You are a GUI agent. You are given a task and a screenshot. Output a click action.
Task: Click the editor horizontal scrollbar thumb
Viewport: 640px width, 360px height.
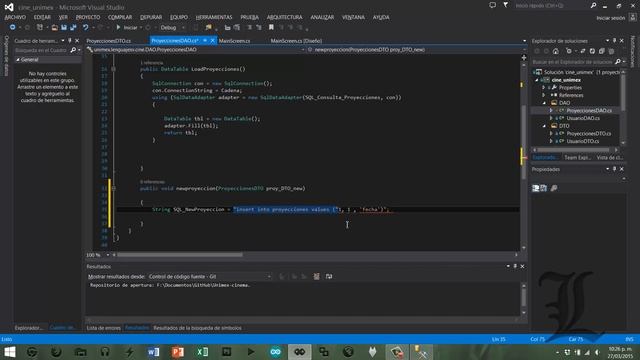(180, 255)
